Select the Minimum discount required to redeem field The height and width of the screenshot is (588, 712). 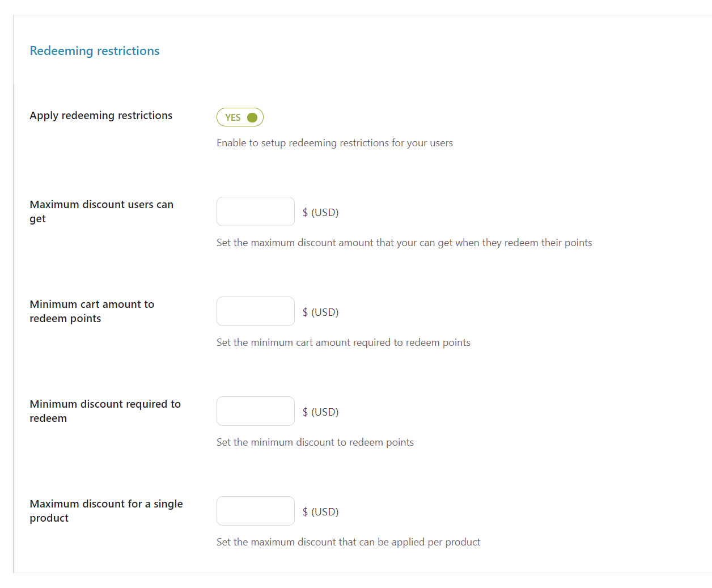[255, 411]
